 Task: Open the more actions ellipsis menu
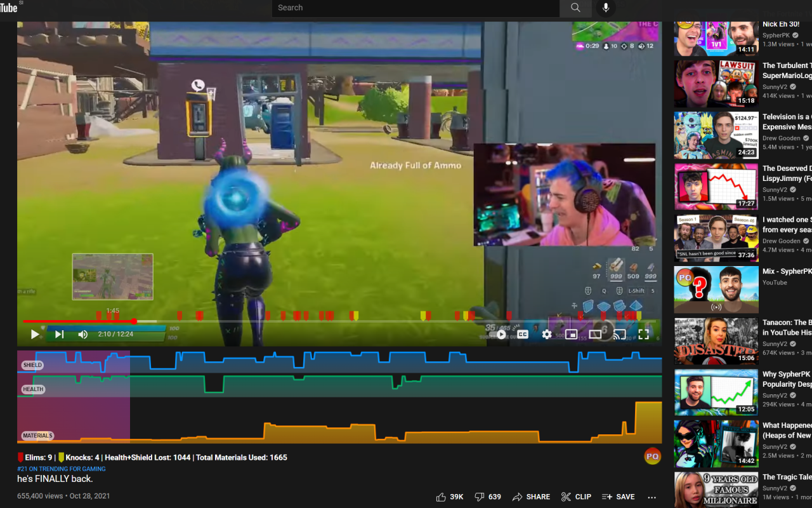pos(652,497)
